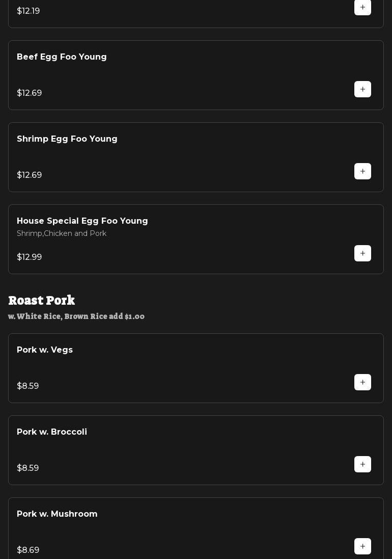The image size is (392, 559).
Task: Select House Special Egg Foo Young title
Action: pyautogui.click(x=82, y=221)
